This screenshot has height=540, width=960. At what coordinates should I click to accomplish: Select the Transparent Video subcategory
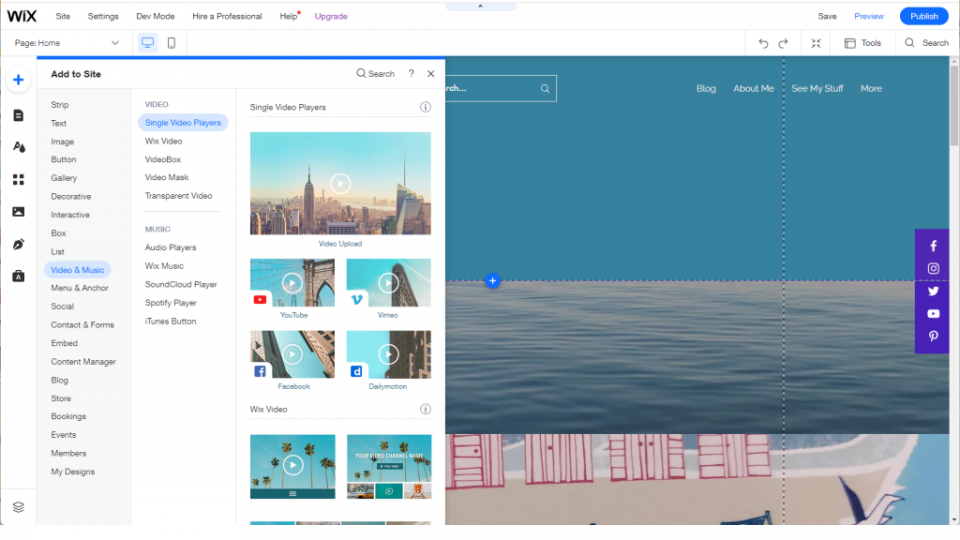[x=179, y=196]
